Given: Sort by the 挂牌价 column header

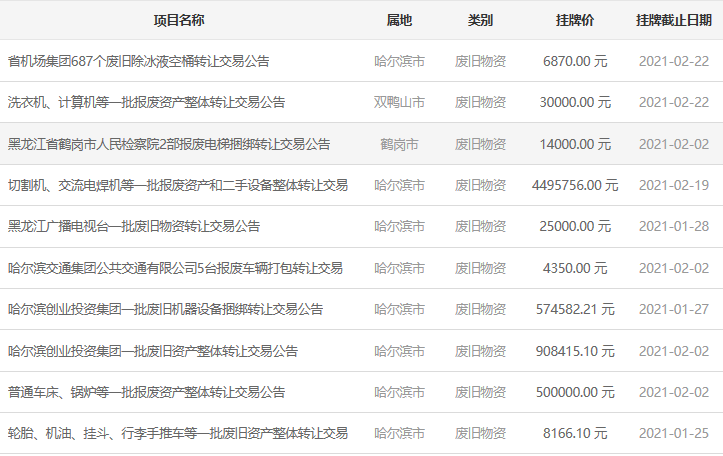Looking at the screenshot, I should click(x=575, y=20).
